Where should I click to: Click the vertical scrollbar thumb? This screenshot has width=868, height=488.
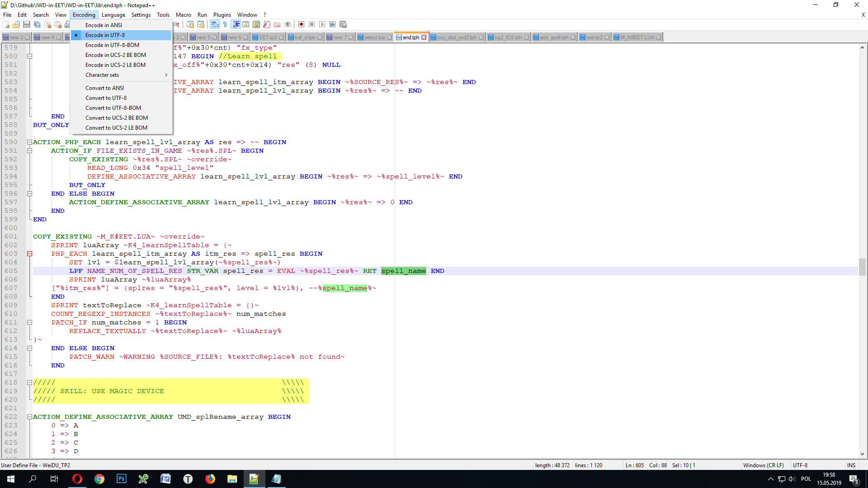(x=863, y=267)
